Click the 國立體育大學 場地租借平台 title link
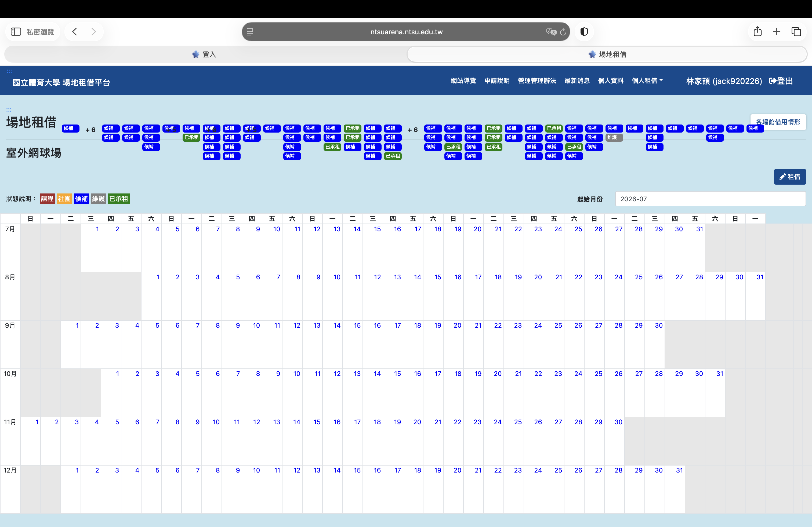Image resolution: width=812 pixels, height=527 pixels. click(61, 82)
